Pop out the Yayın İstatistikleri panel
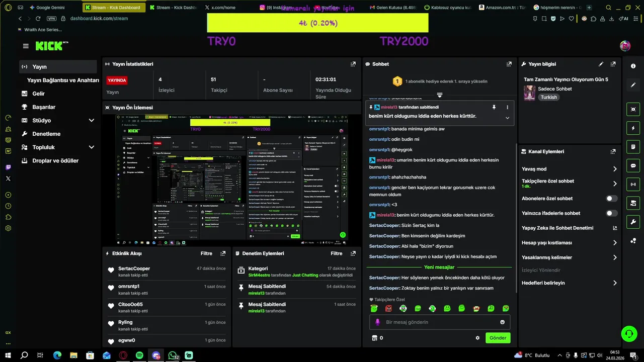 click(x=353, y=64)
